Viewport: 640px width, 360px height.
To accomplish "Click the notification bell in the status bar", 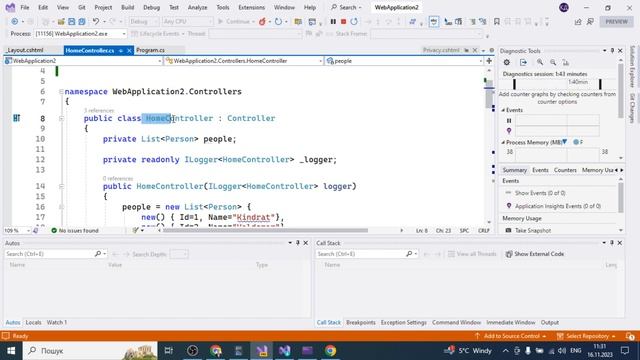I will click(630, 336).
